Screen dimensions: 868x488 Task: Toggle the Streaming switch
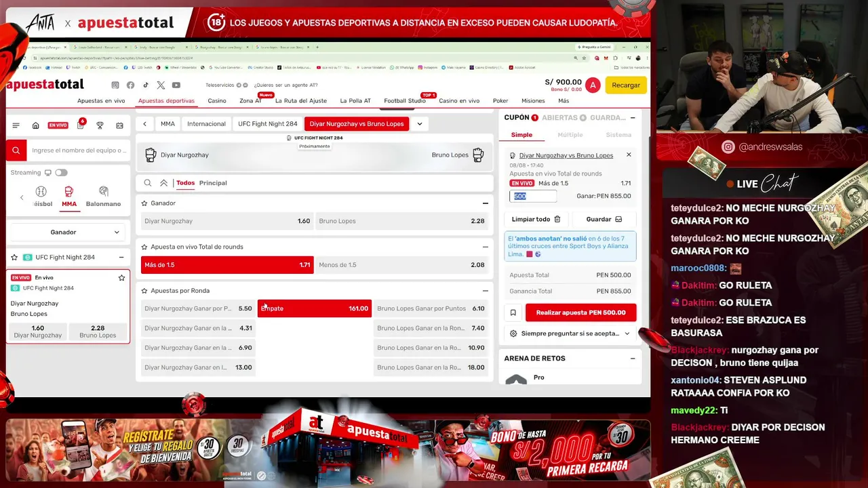coord(61,173)
